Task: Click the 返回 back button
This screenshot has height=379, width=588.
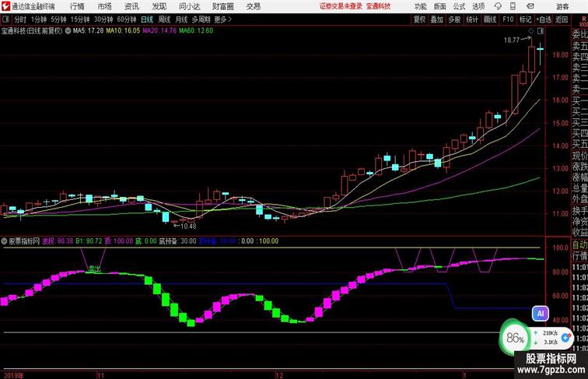Action: click(562, 19)
